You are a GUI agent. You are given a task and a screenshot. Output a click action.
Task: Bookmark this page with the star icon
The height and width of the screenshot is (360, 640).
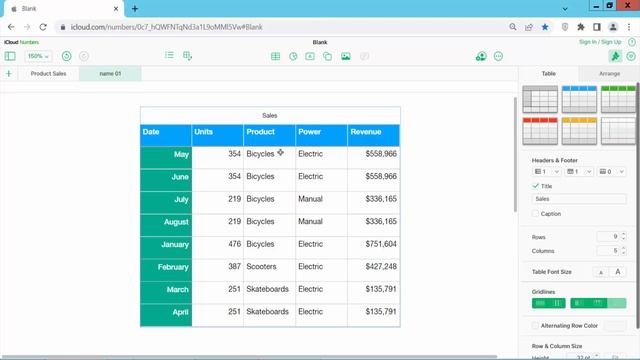click(x=545, y=27)
